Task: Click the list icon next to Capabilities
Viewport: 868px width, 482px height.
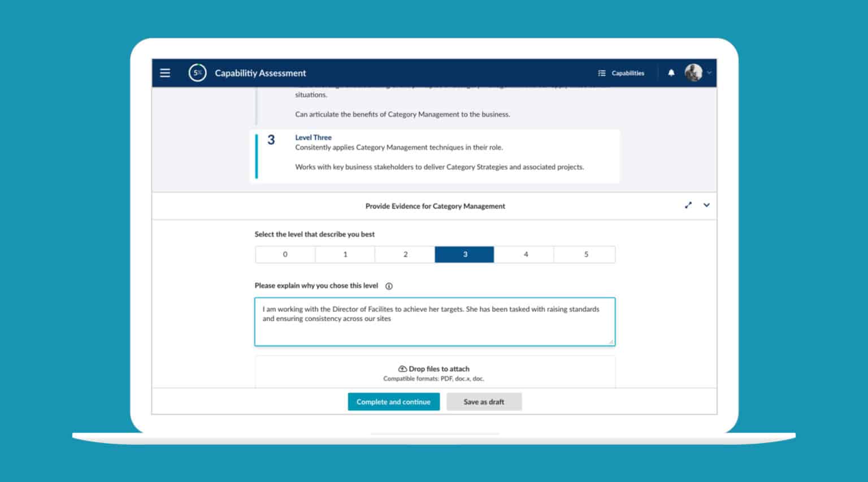Action: [x=601, y=73]
